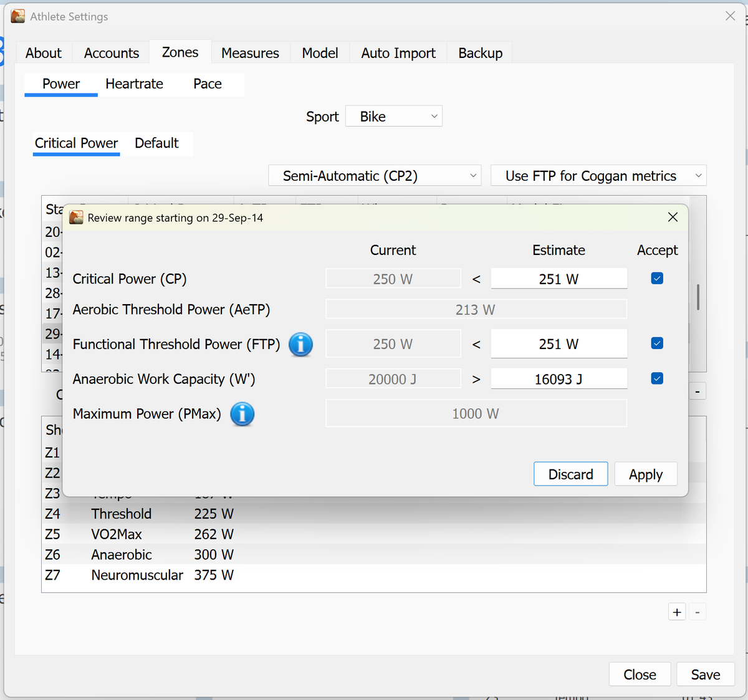
Task: Save the athlete settings
Action: pyautogui.click(x=706, y=674)
